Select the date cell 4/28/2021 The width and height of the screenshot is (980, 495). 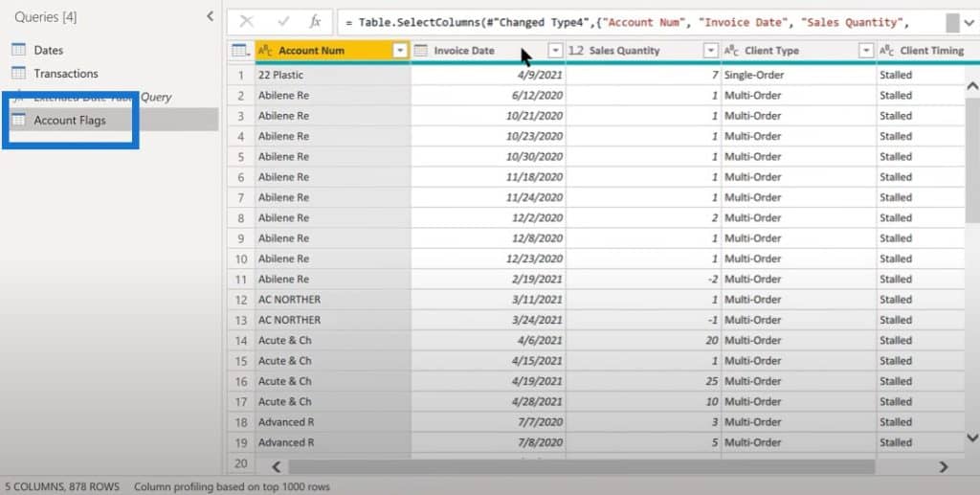point(488,402)
